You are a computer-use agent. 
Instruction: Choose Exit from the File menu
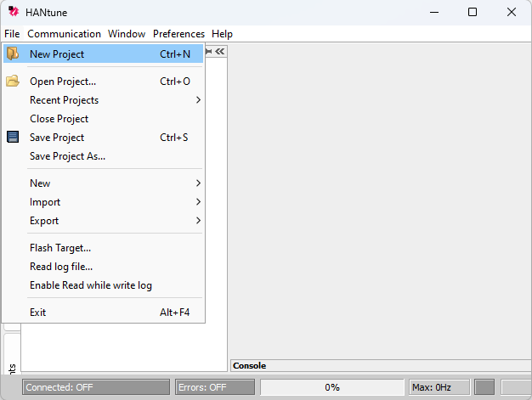pos(38,313)
